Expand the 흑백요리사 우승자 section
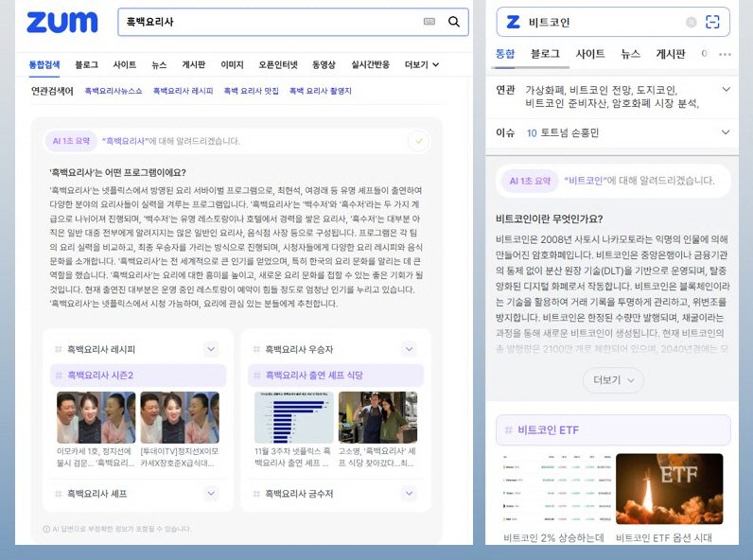 410,349
